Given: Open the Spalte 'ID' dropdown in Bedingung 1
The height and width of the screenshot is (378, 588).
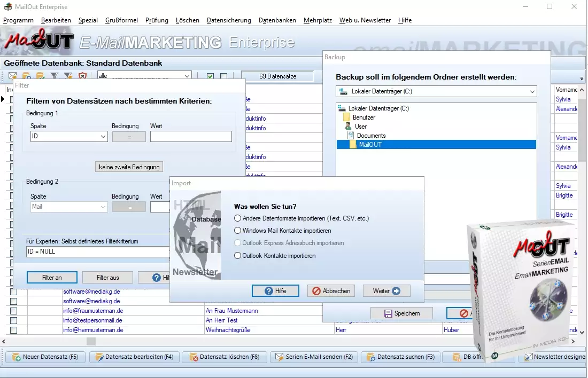Looking at the screenshot, I should (x=103, y=136).
